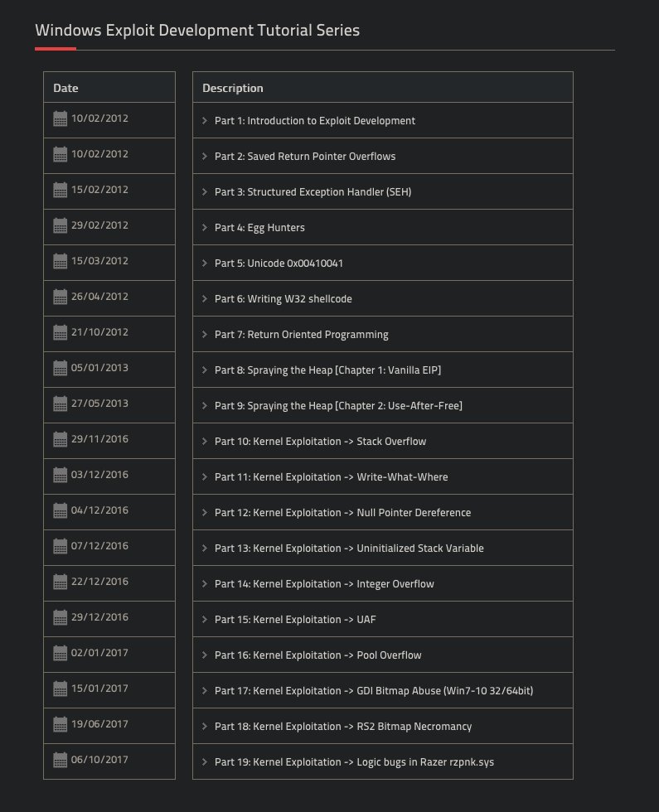Click calendar icon beside 29/02/2012

click(60, 225)
